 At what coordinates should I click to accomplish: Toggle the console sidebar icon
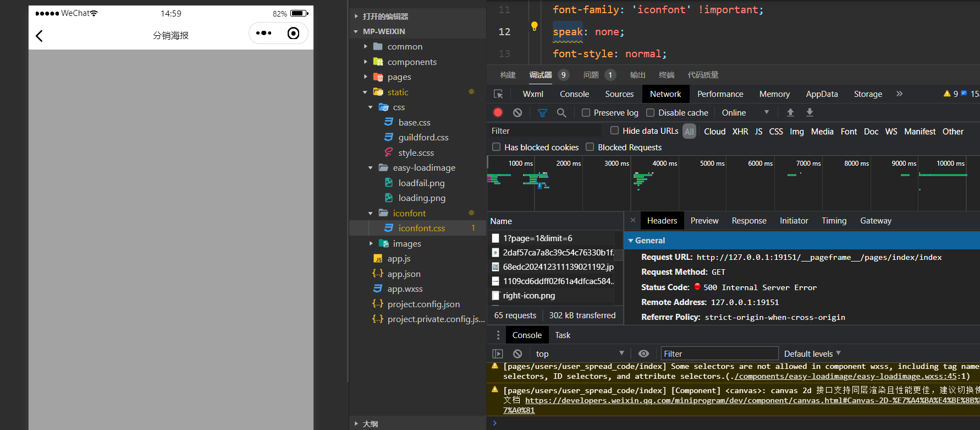point(498,354)
